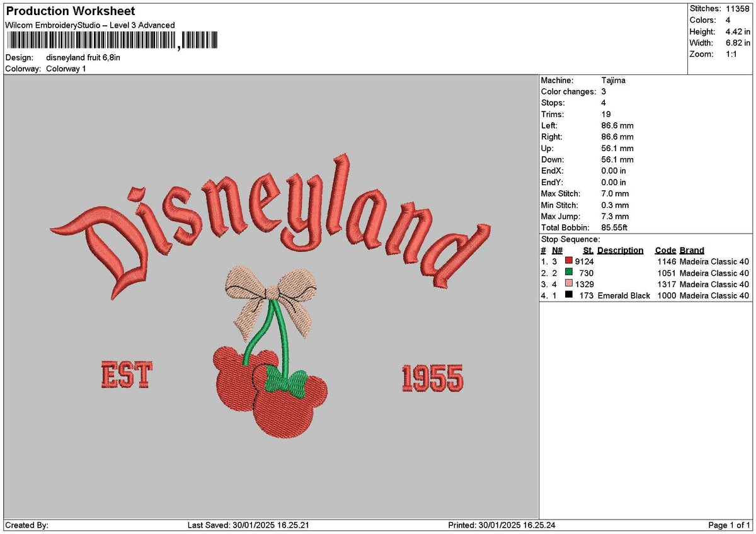Select thread number "9124" in stop 1
This screenshot has height=534, width=756.
[x=585, y=261]
